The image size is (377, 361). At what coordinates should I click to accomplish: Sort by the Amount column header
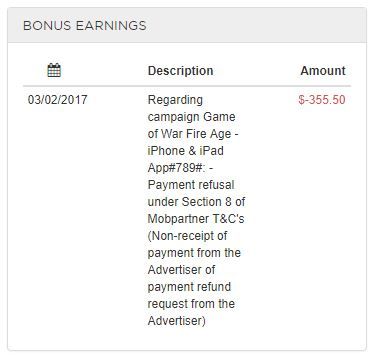(x=323, y=71)
